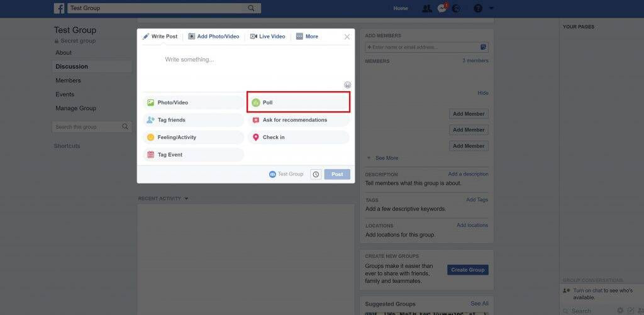Open the More tab in composer

tap(307, 36)
